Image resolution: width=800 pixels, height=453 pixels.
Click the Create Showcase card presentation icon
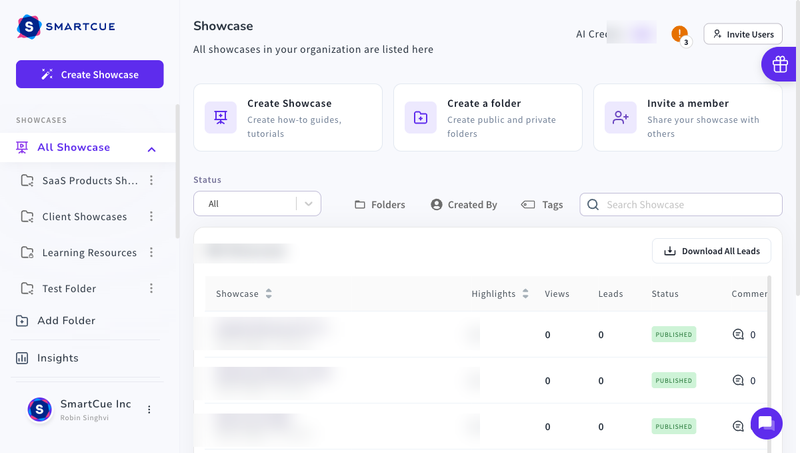tap(220, 118)
